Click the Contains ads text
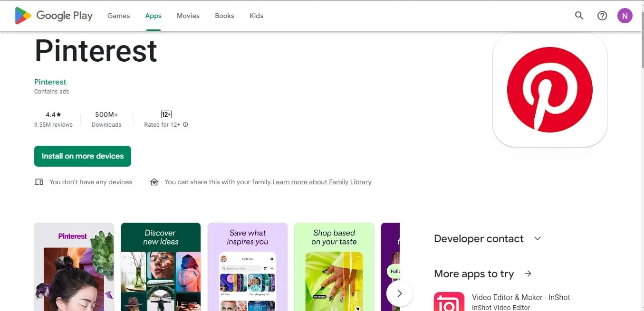The image size is (644, 311). point(51,92)
